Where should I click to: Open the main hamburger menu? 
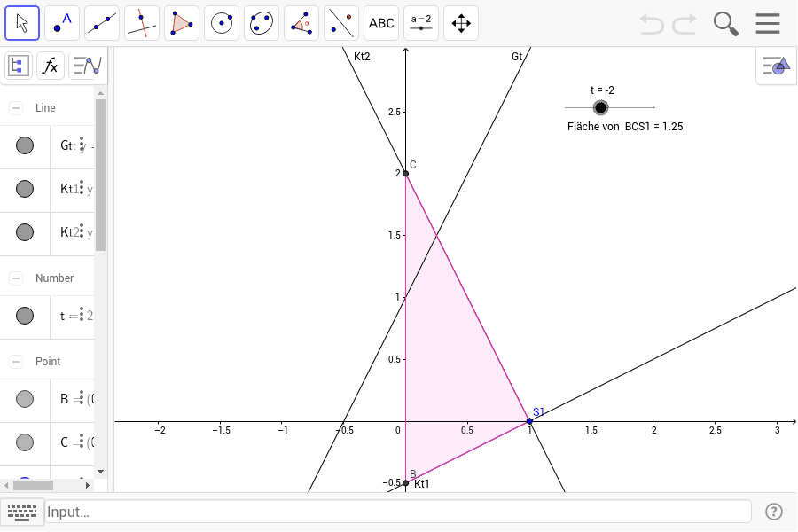[768, 23]
